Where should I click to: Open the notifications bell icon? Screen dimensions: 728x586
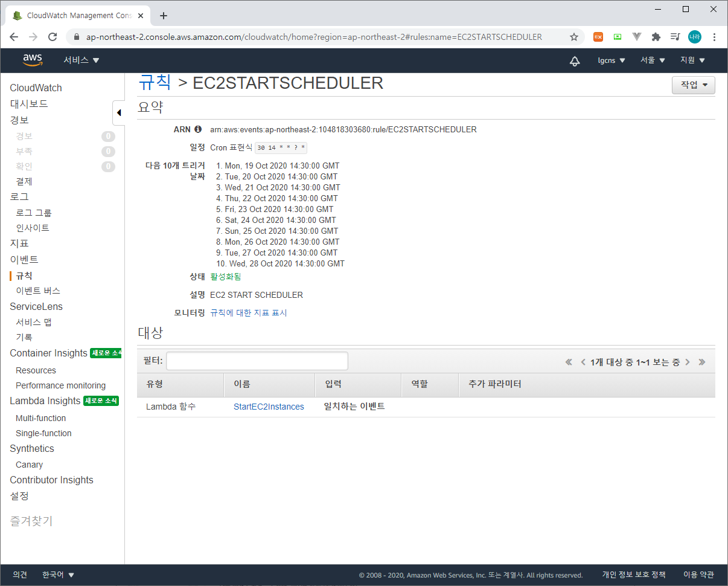point(575,60)
